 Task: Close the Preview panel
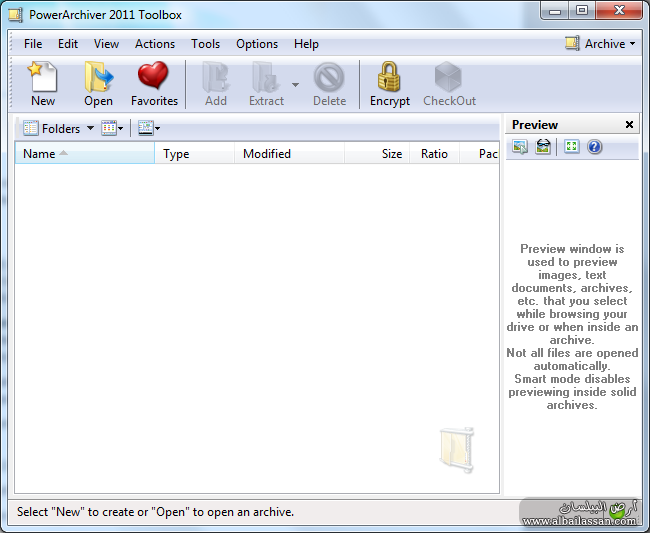(629, 124)
